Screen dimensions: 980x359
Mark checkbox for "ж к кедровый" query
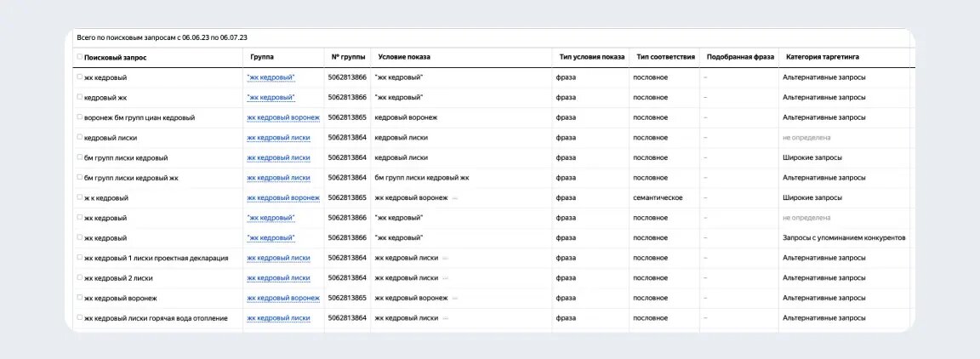[x=79, y=197]
